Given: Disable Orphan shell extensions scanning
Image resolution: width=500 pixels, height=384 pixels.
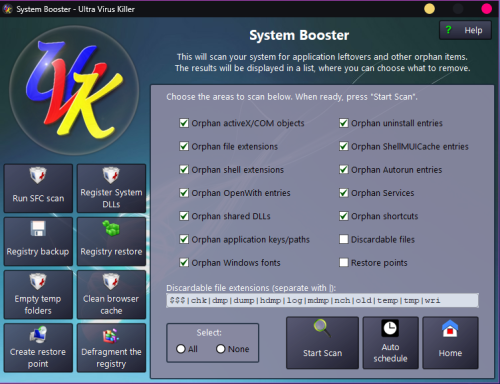Looking at the screenshot, I should pos(184,170).
